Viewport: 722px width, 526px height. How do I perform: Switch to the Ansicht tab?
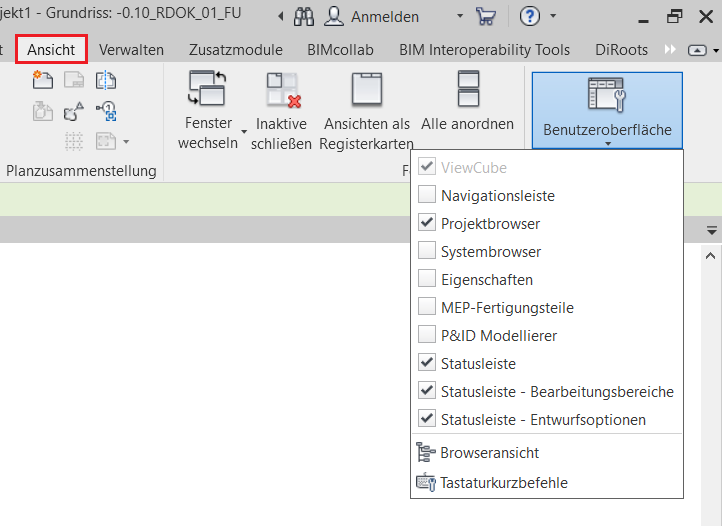[x=51, y=49]
